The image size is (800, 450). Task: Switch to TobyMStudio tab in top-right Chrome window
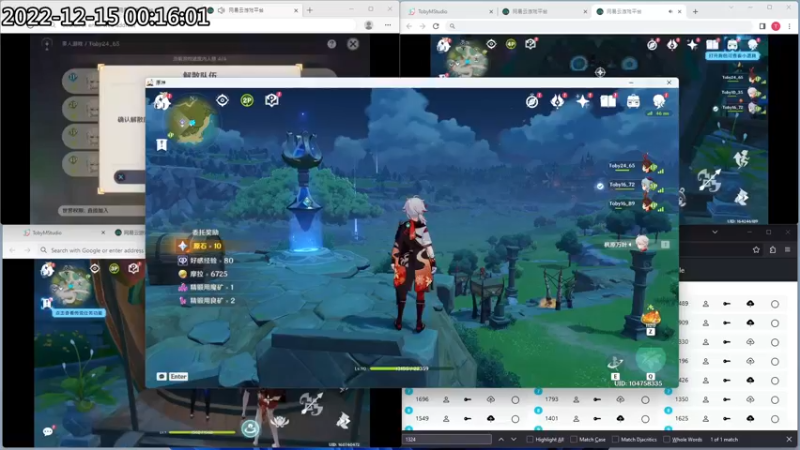point(449,11)
